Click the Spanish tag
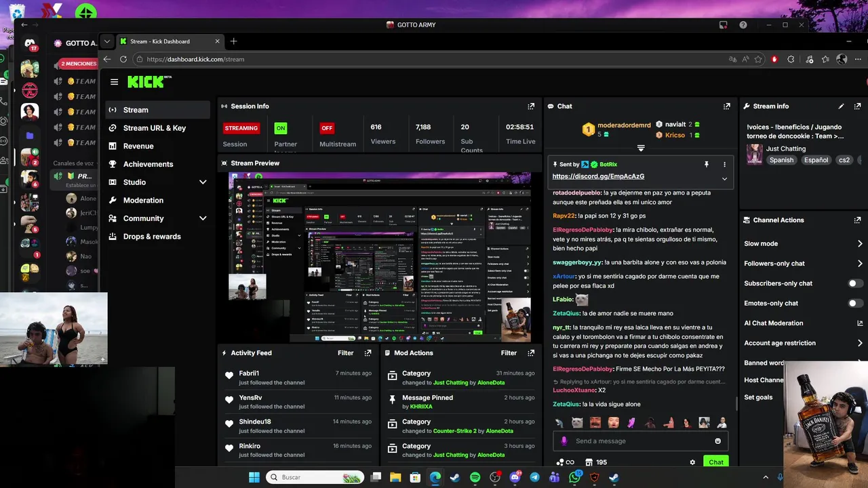This screenshot has width=868, height=488. click(781, 161)
